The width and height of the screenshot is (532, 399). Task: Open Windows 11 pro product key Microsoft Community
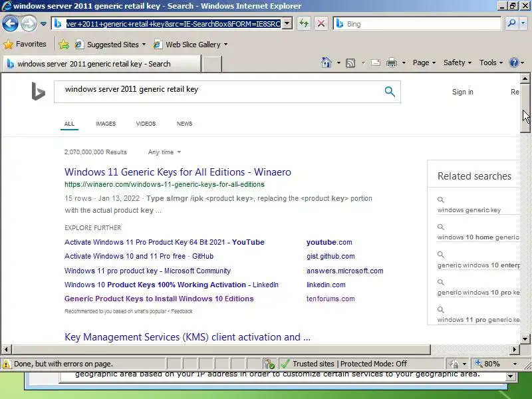[148, 271]
